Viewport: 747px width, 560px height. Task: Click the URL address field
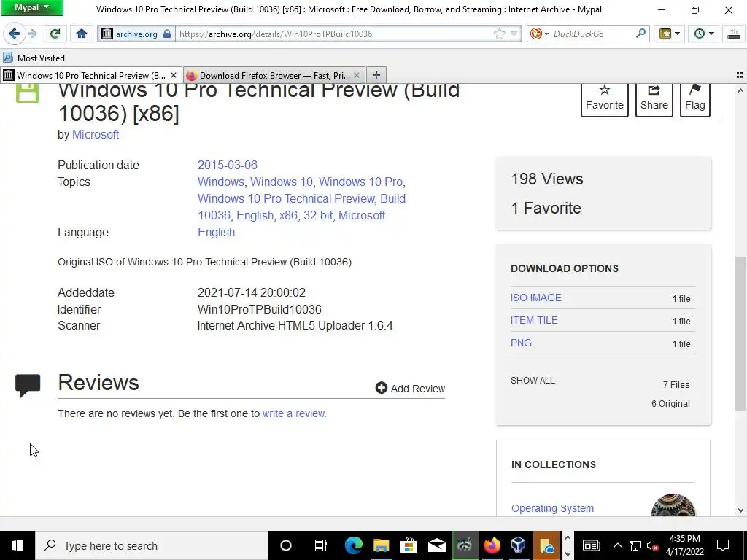pos(333,34)
